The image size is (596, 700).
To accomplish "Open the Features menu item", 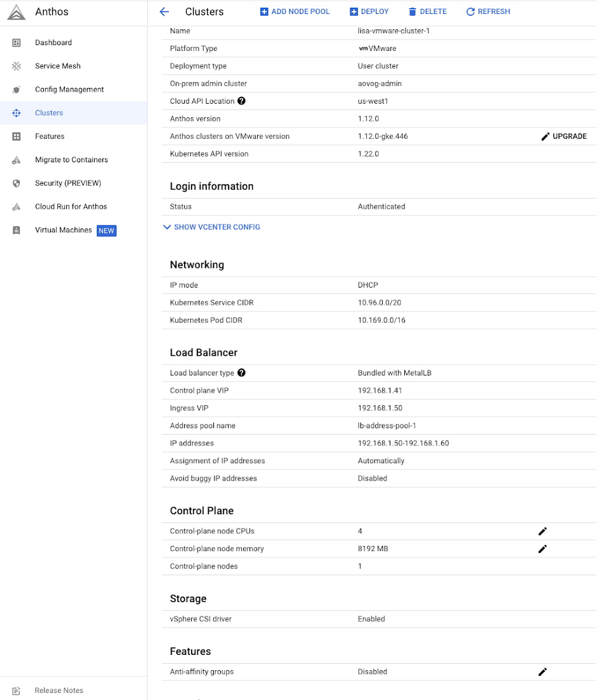I will pos(50,136).
